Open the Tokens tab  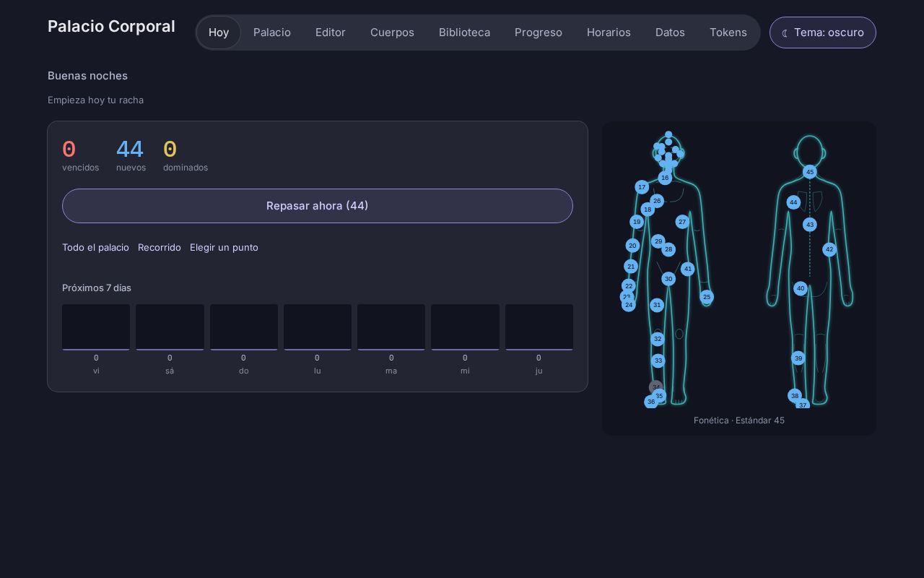728,33
